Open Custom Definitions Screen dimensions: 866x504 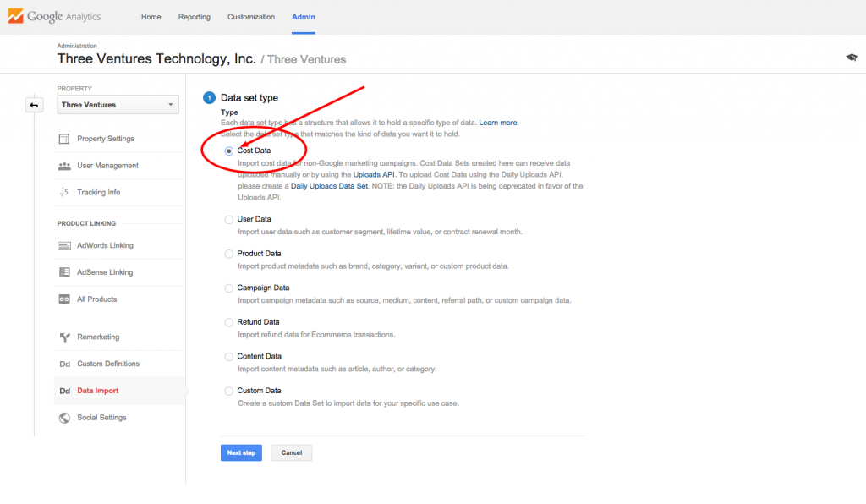pyautogui.click(x=108, y=364)
